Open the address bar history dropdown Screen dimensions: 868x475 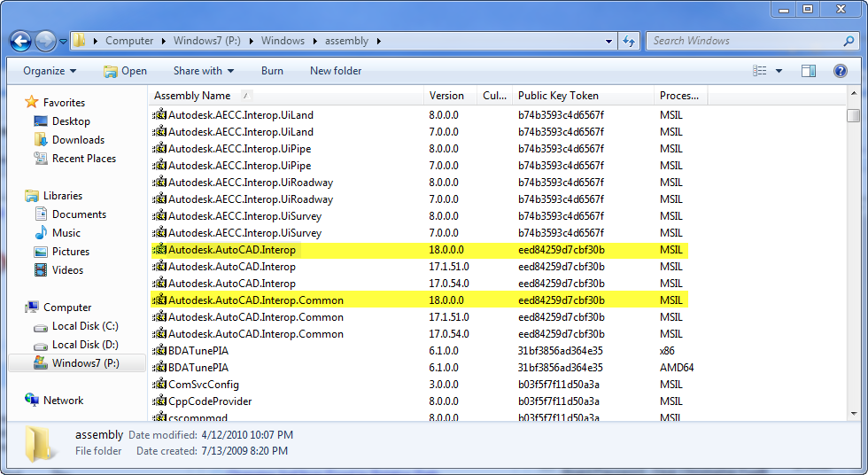coord(609,41)
